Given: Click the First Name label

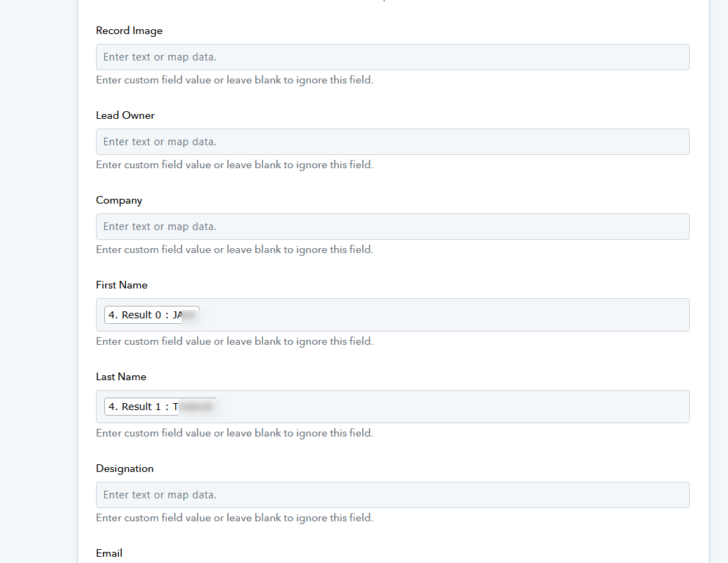Looking at the screenshot, I should [122, 285].
